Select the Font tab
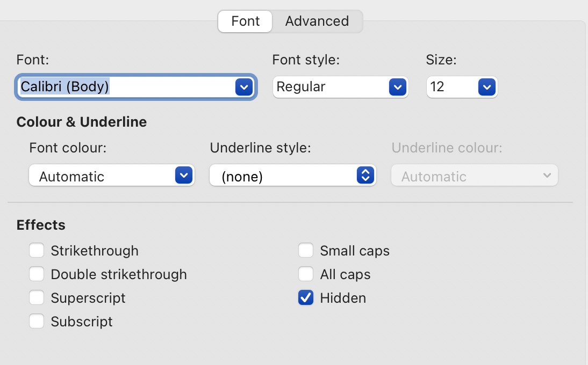The image size is (588, 365). pyautogui.click(x=245, y=21)
